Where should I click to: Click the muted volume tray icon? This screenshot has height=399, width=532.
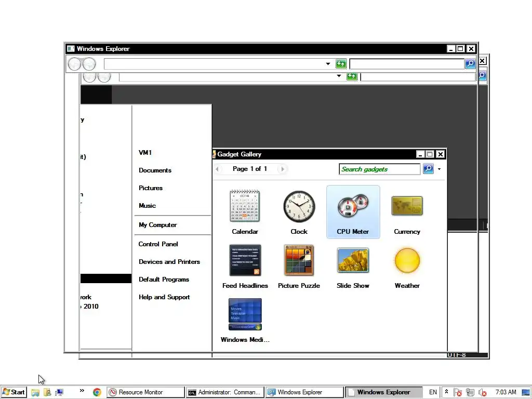pyautogui.click(x=482, y=393)
